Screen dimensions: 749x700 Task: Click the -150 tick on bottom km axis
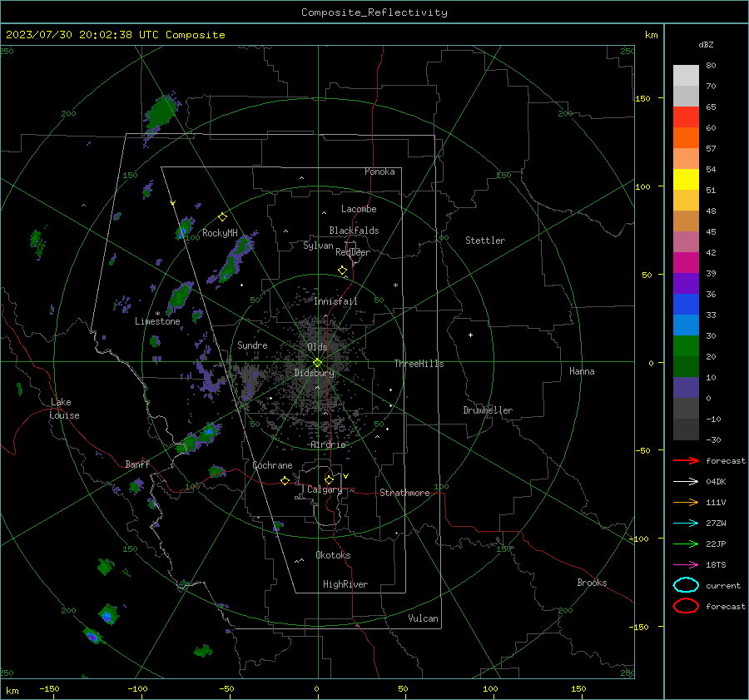pyautogui.click(x=49, y=688)
